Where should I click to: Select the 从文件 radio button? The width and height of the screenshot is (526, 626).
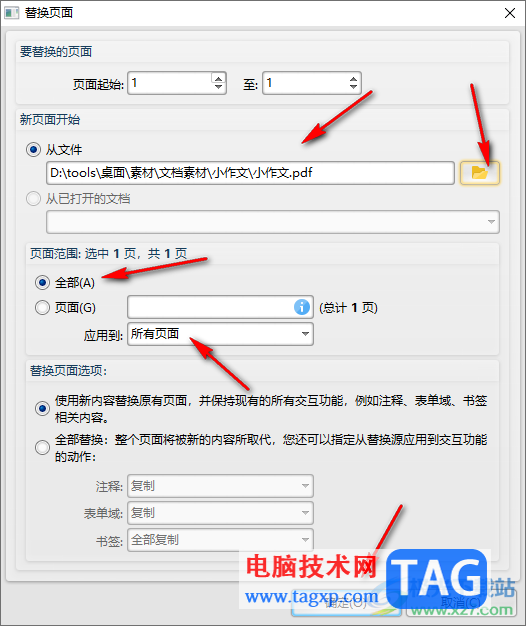34,150
